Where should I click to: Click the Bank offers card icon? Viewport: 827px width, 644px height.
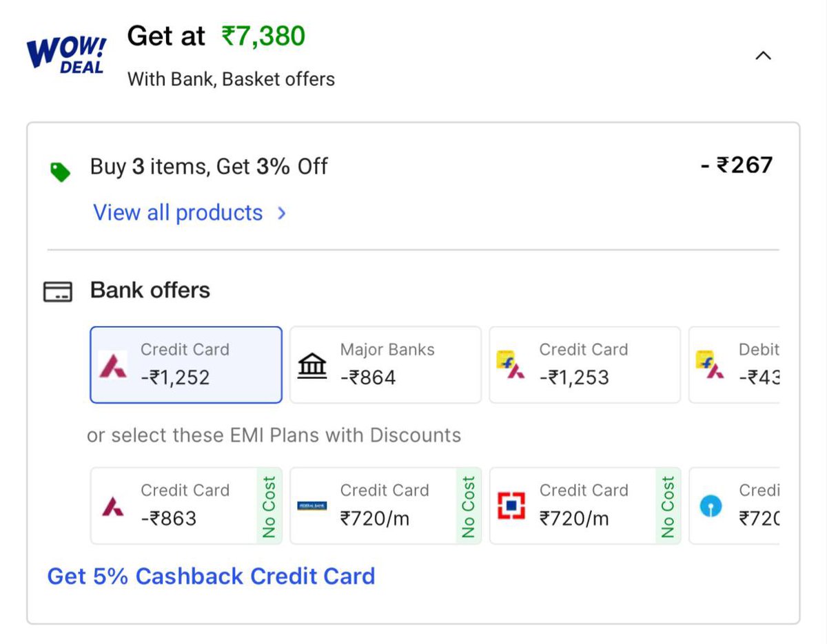[x=58, y=291]
